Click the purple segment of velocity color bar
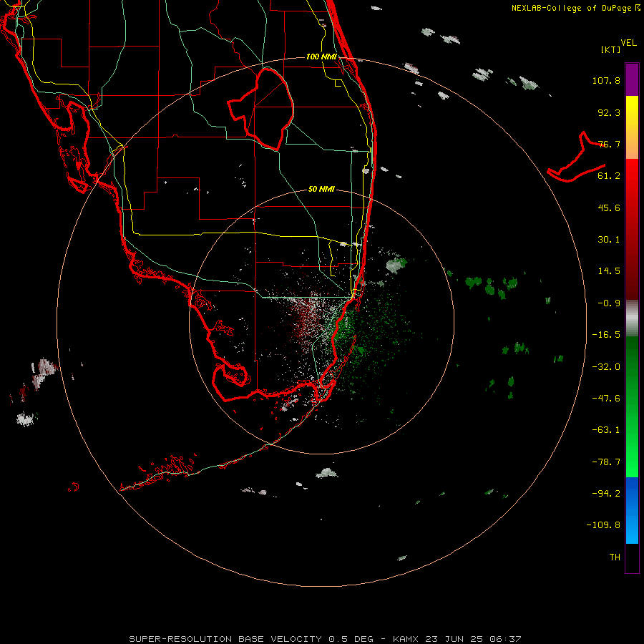 click(x=632, y=79)
